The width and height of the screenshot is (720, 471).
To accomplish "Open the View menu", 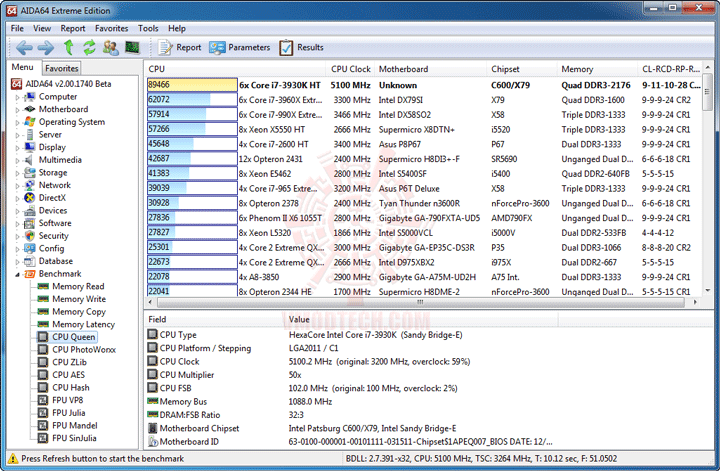I will coord(42,28).
